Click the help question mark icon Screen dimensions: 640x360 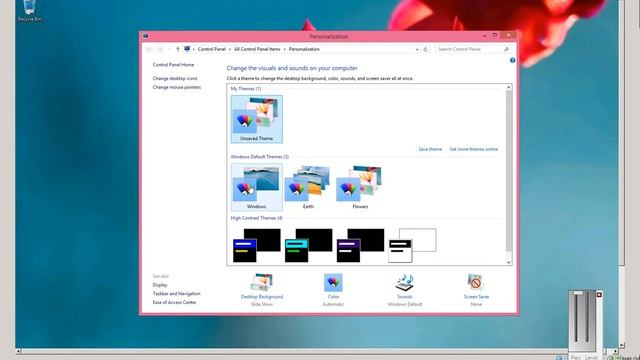coord(512,60)
